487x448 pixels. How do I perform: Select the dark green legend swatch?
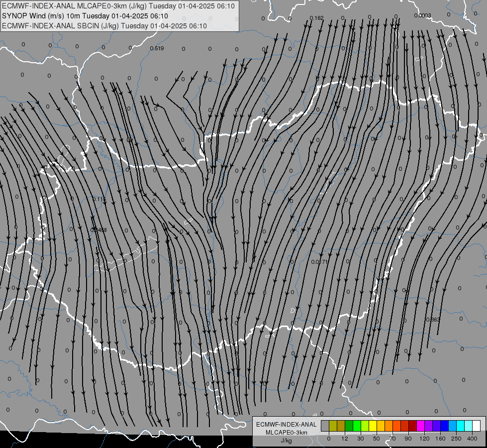coord(349,426)
